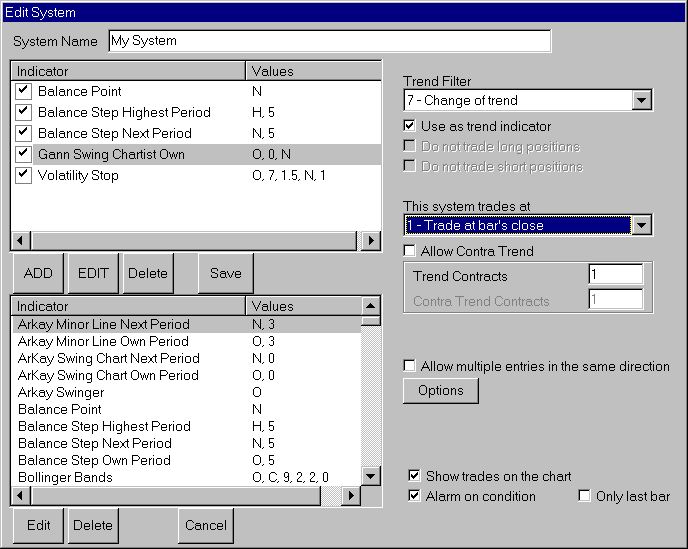Uncheck the Balance Point indicator checkbox
688x549 pixels.
24,91
